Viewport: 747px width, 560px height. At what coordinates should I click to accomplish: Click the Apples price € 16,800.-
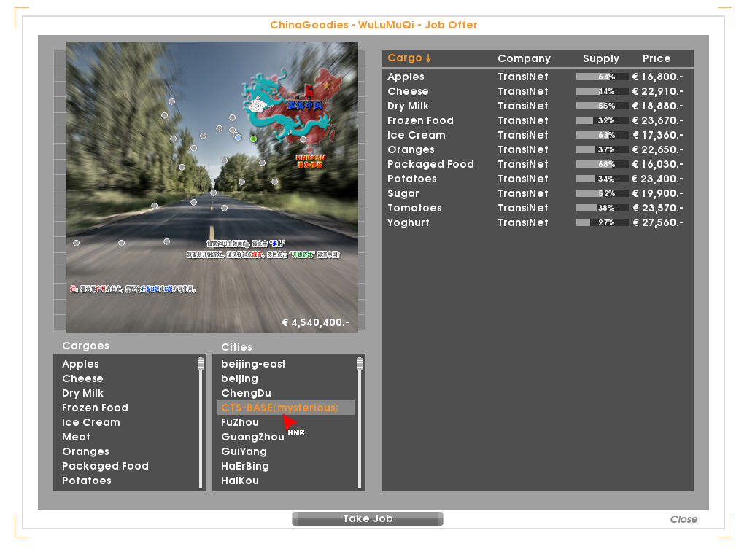coord(657,77)
